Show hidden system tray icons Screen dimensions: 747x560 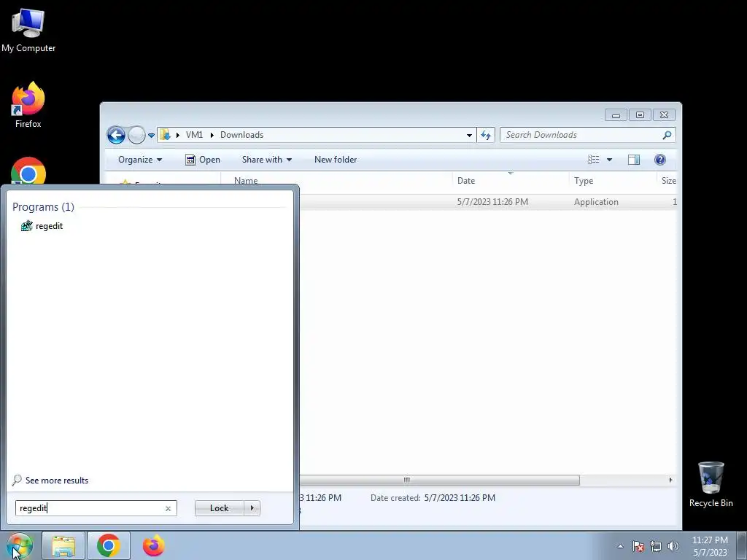620,546
